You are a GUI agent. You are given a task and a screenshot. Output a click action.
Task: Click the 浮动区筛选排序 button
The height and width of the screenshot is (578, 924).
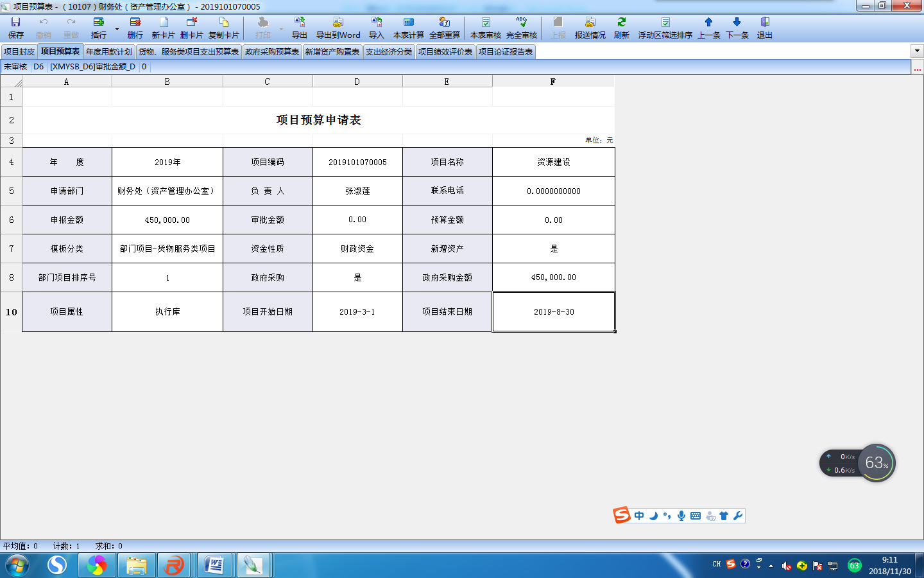tap(665, 28)
